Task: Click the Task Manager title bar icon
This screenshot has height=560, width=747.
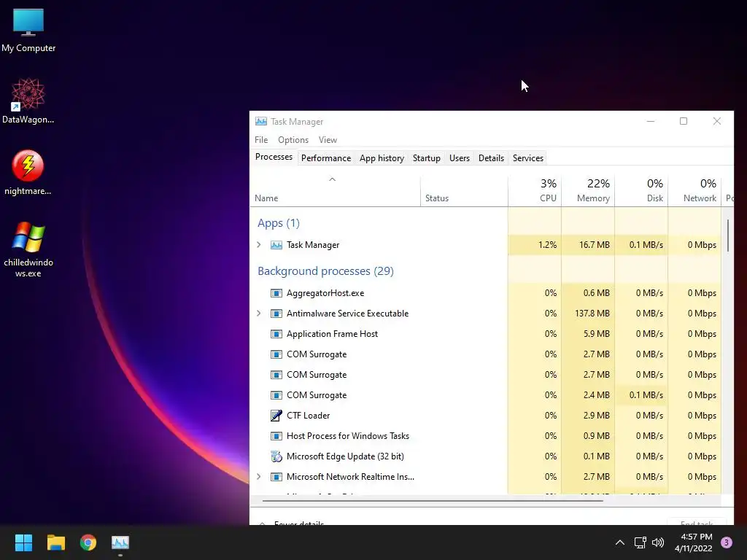Action: pyautogui.click(x=261, y=122)
